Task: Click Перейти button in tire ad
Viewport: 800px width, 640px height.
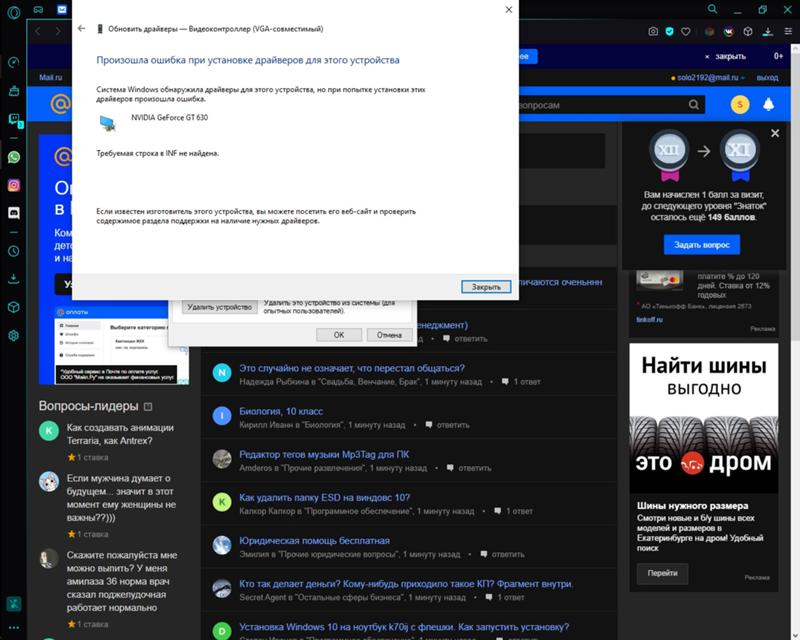Action: click(662, 573)
